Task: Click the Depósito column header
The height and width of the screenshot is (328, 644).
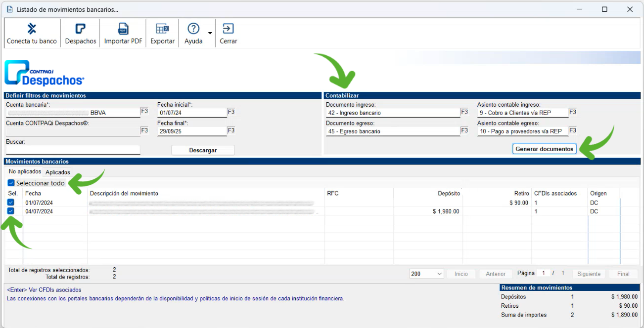Action: pyautogui.click(x=448, y=193)
